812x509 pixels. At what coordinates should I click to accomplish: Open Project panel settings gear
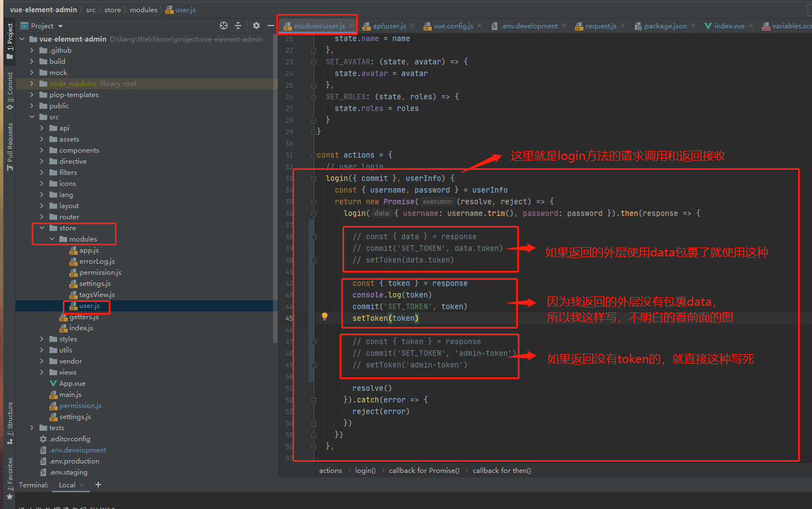(x=256, y=26)
